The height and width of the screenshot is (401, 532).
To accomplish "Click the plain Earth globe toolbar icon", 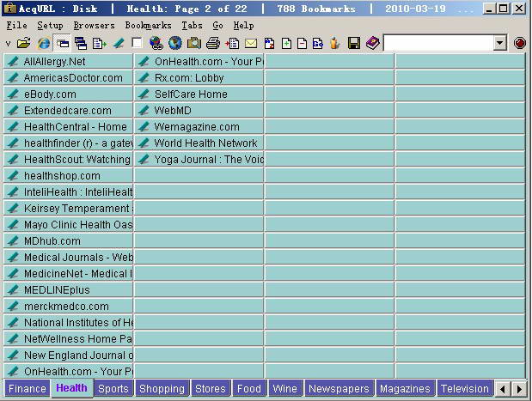I will (x=175, y=43).
